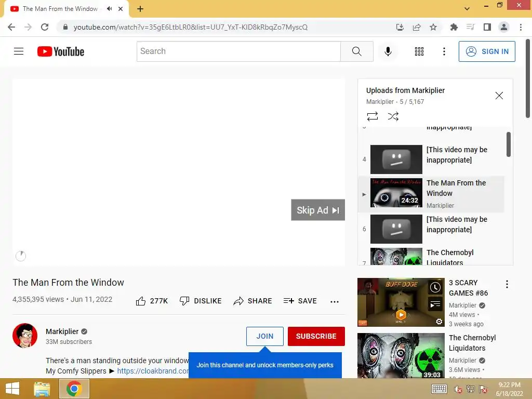This screenshot has width=532, height=399.
Task: Close the Uploads from Markiplier playlist panel
Action: click(499, 96)
